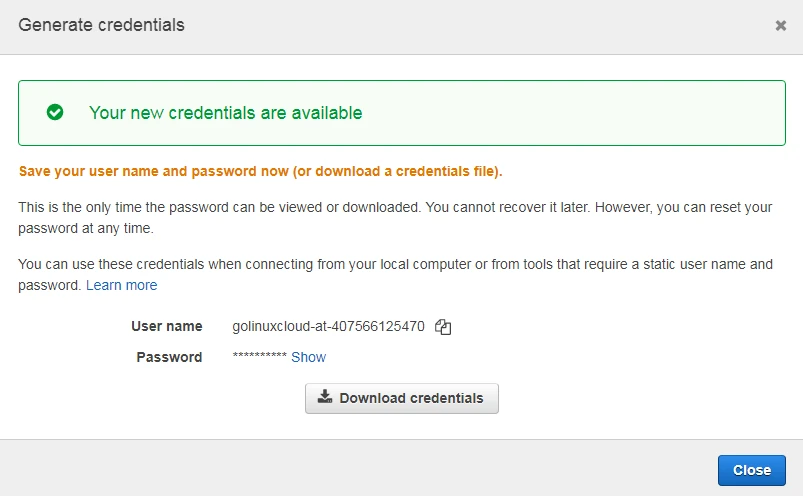Open the Learn more link

[x=121, y=285]
